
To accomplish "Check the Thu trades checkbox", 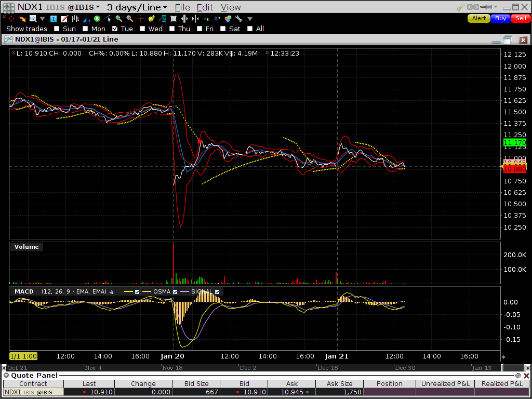I will 172,29.
